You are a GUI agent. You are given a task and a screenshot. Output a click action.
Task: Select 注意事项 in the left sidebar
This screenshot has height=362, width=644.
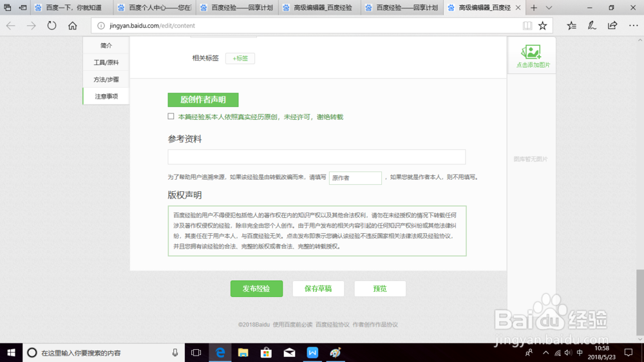coord(106,96)
